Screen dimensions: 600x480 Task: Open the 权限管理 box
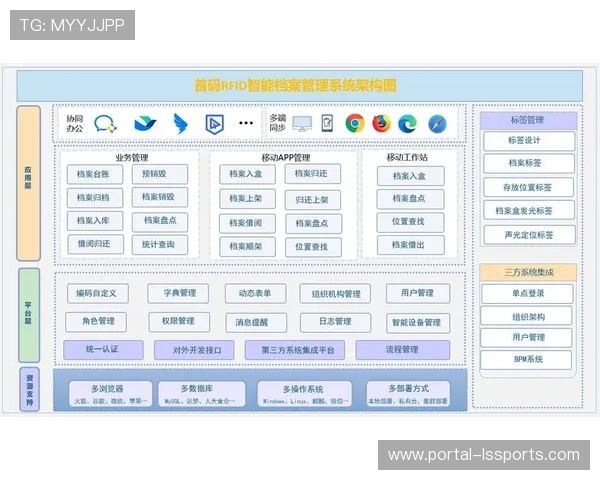pyautogui.click(x=179, y=322)
